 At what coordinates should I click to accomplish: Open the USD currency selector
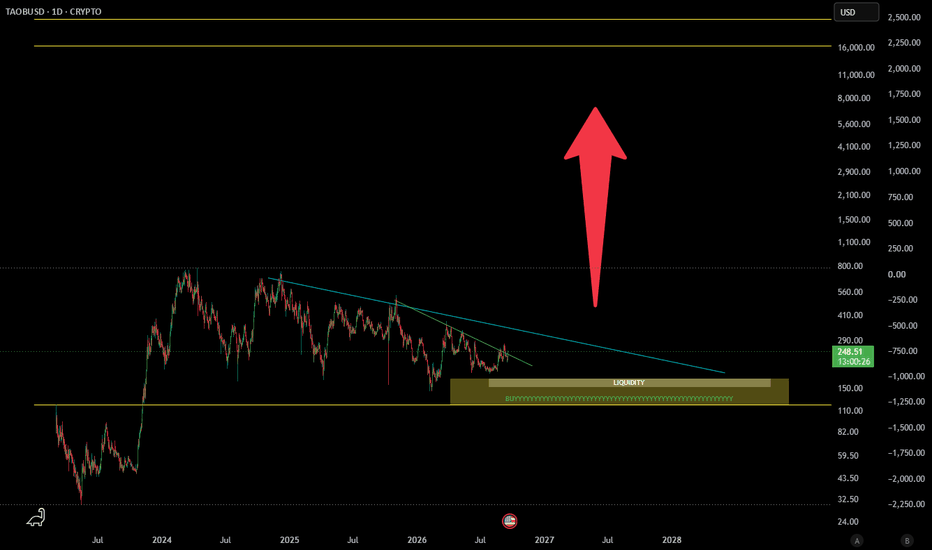856,12
